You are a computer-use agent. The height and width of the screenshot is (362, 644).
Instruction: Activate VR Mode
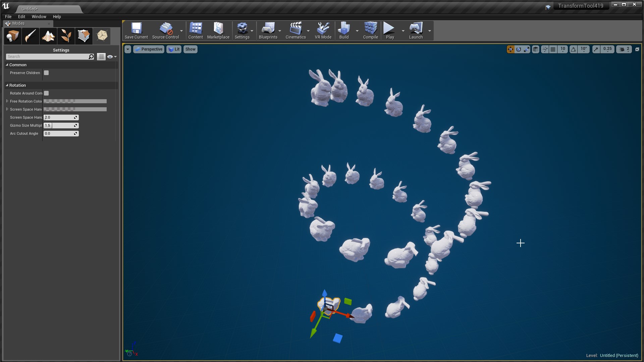[x=323, y=31]
